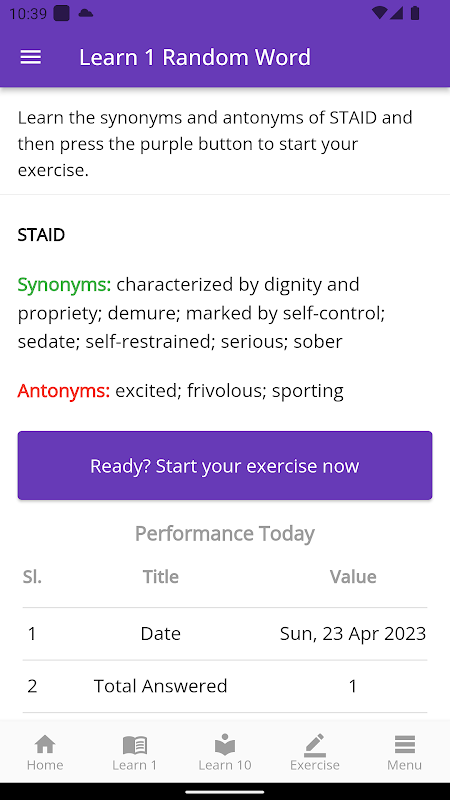Tap the Learn 1 Random Word title
This screenshot has height=800, width=450.
pos(195,57)
